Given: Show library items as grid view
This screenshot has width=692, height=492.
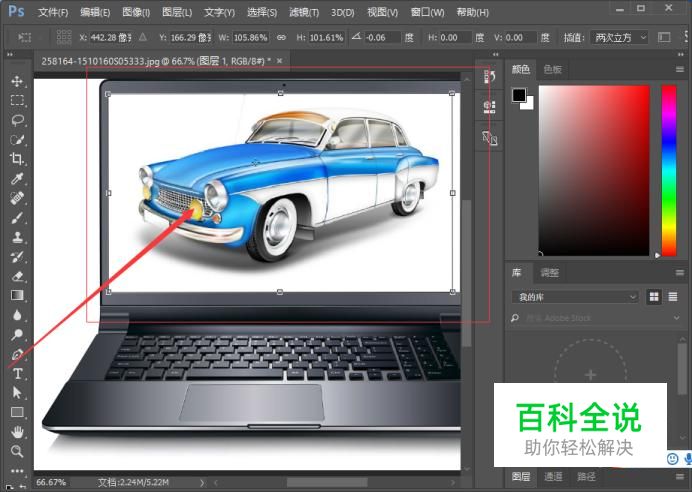Looking at the screenshot, I should pyautogui.click(x=654, y=297).
